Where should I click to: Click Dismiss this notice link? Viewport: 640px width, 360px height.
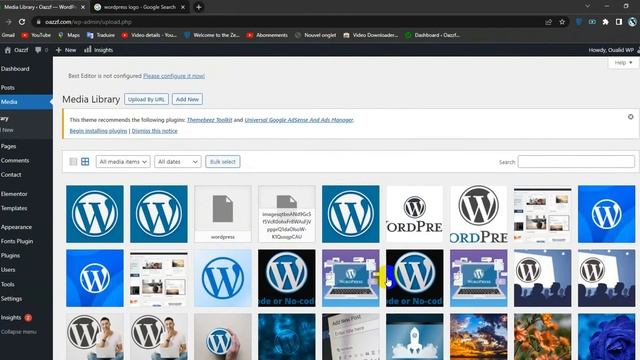tap(155, 131)
